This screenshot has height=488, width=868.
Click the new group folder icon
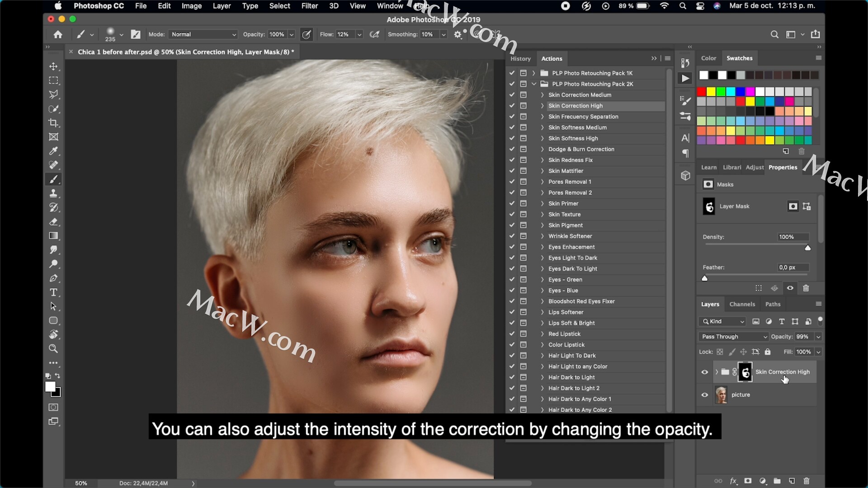coord(777,481)
